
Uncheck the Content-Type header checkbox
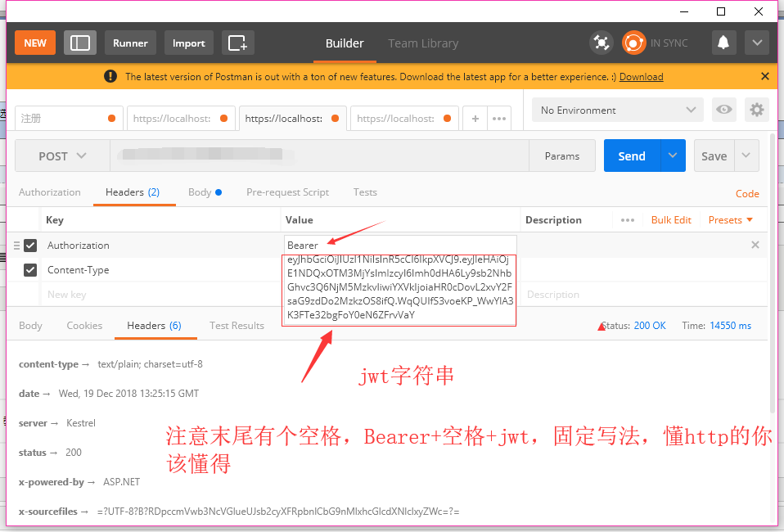tap(30, 270)
